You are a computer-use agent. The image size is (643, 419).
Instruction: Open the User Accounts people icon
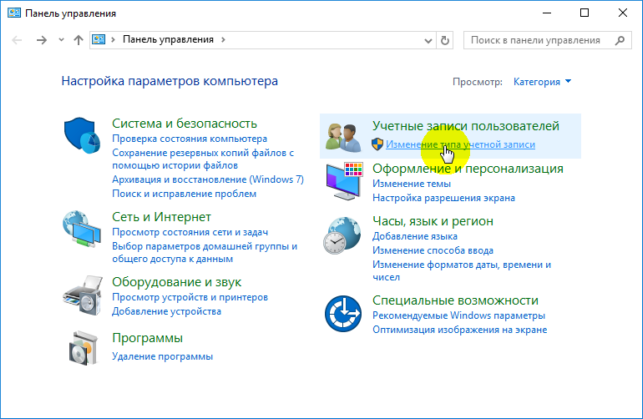click(x=343, y=137)
